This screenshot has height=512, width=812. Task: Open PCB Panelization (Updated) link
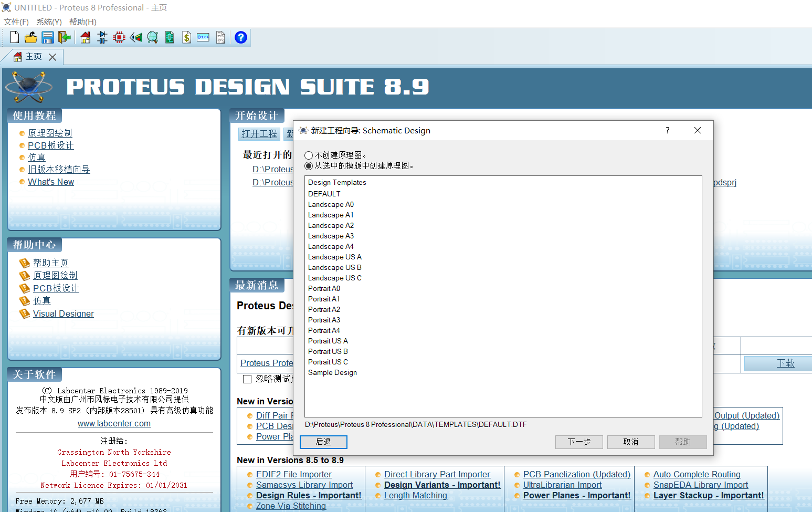tap(577, 474)
